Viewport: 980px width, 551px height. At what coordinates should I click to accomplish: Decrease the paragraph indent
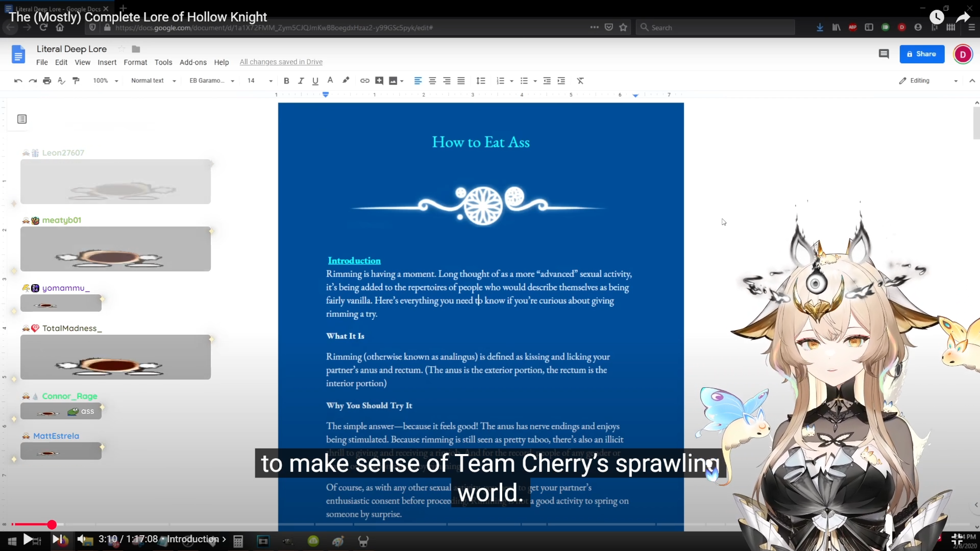click(547, 81)
